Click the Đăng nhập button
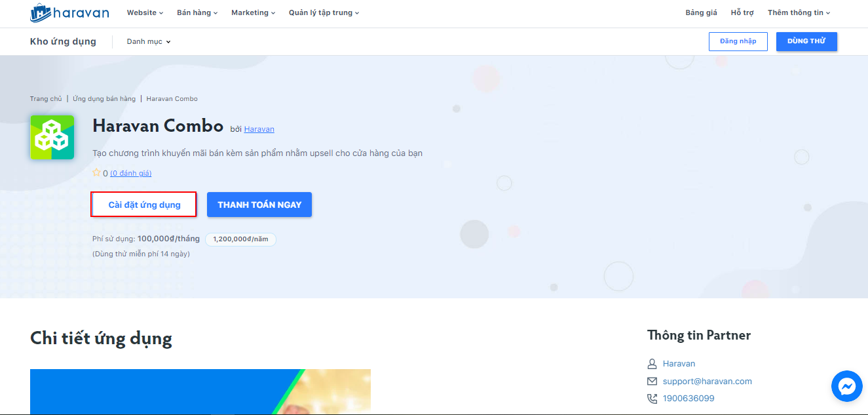This screenshot has height=415, width=868. point(738,41)
